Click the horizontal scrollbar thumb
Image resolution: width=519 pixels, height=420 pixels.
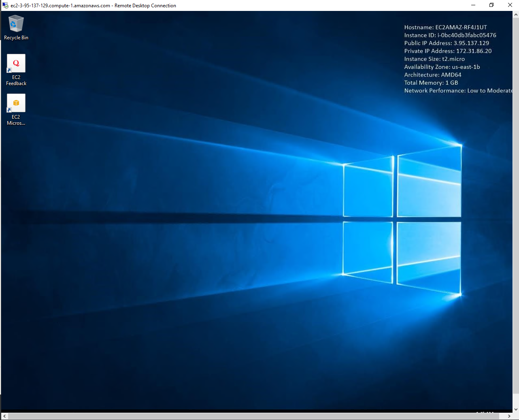point(253,416)
